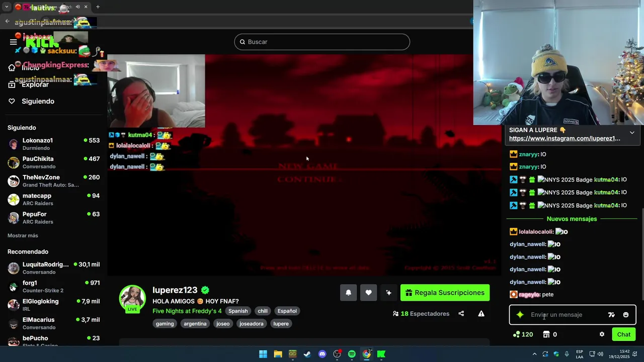
Task: Open the chat shop icon showing 0
Action: point(550,334)
